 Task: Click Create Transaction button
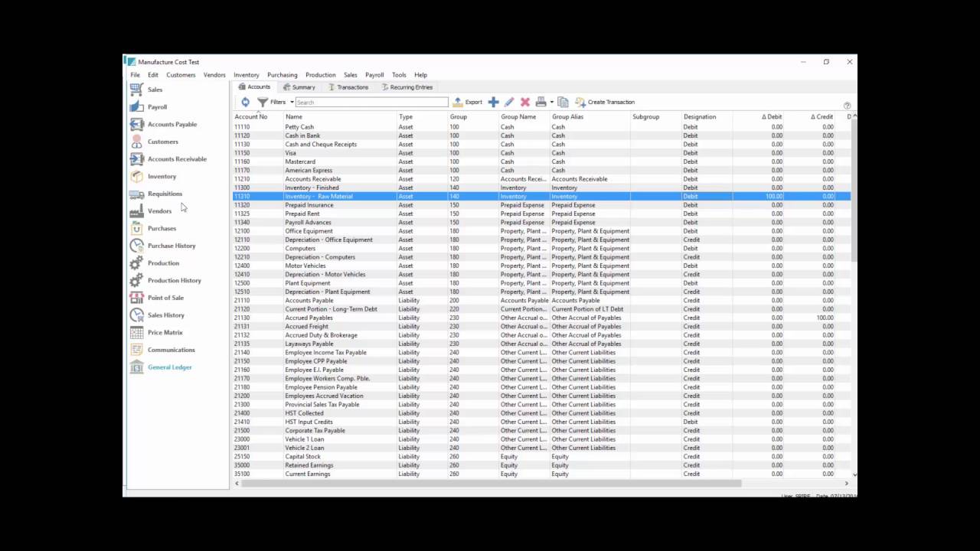[x=605, y=102]
